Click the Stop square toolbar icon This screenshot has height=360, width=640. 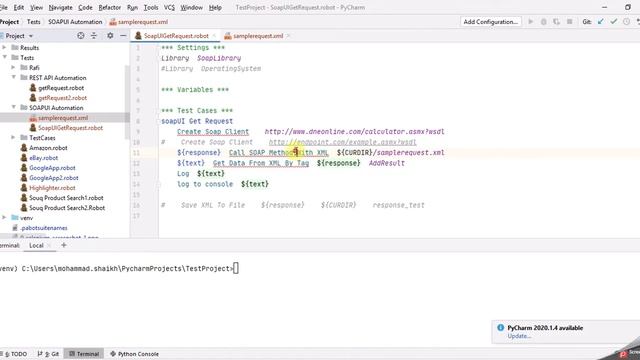coord(569,22)
